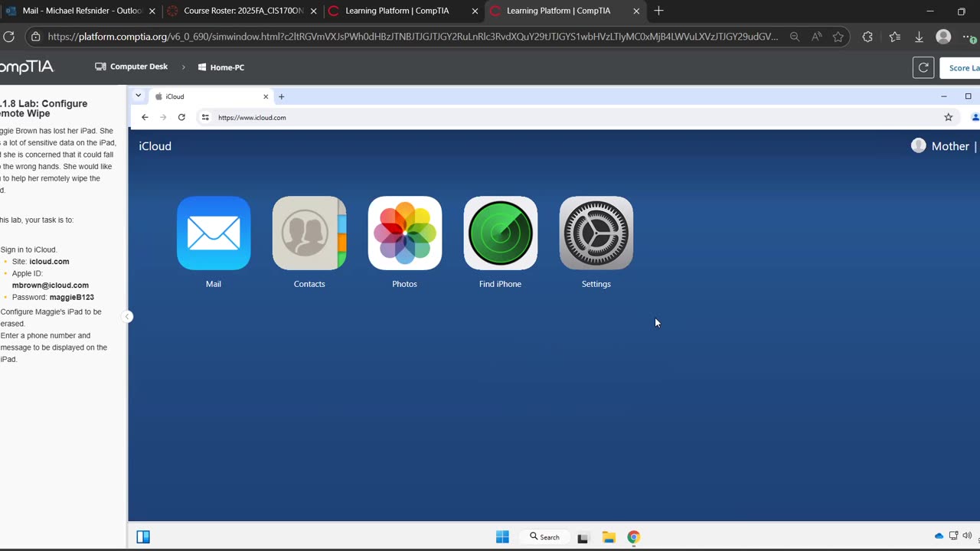Activate Read aloud icon in Edge
The width and height of the screenshot is (980, 551).
817,37
